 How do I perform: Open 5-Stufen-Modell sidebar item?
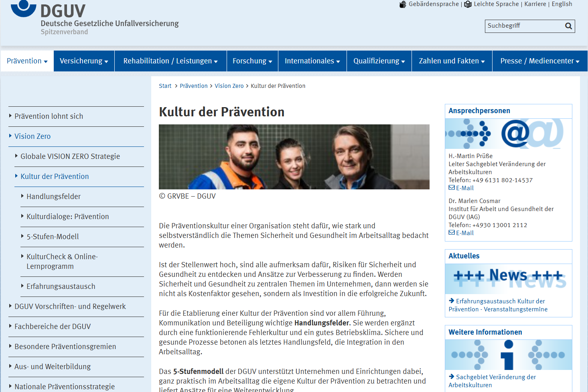53,237
